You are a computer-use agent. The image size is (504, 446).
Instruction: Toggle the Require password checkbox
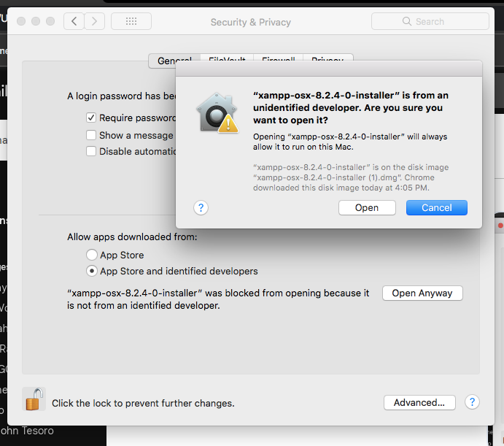pos(91,118)
